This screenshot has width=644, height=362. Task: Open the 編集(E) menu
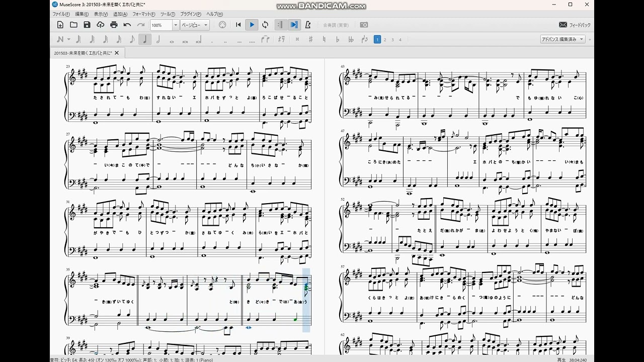pos(82,14)
